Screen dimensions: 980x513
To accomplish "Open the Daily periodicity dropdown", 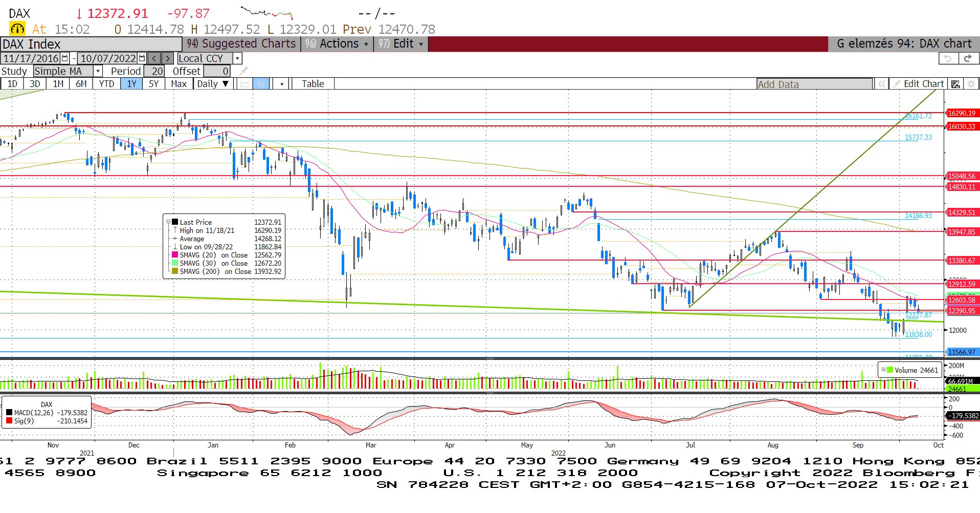I will (x=213, y=84).
